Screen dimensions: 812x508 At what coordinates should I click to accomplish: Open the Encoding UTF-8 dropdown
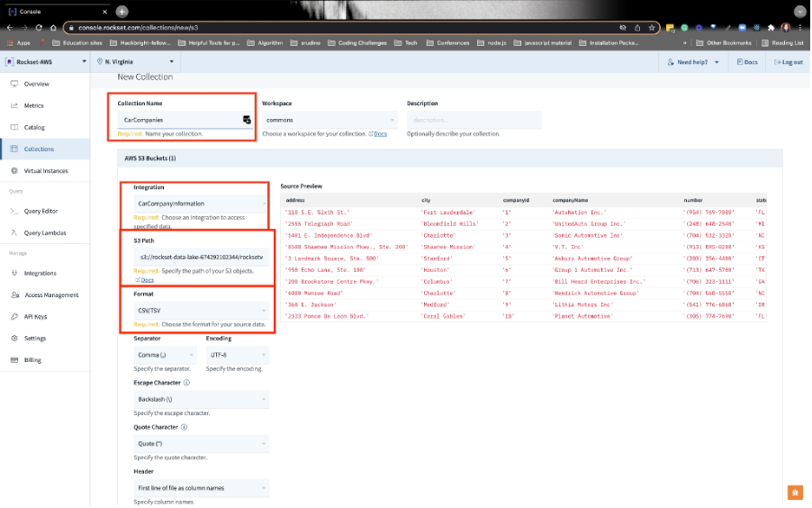point(237,355)
